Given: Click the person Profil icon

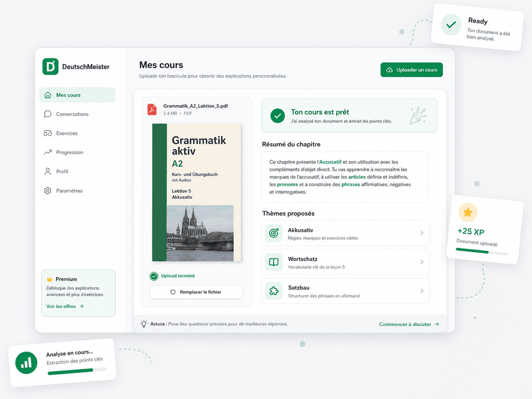Looking at the screenshot, I should (48, 171).
